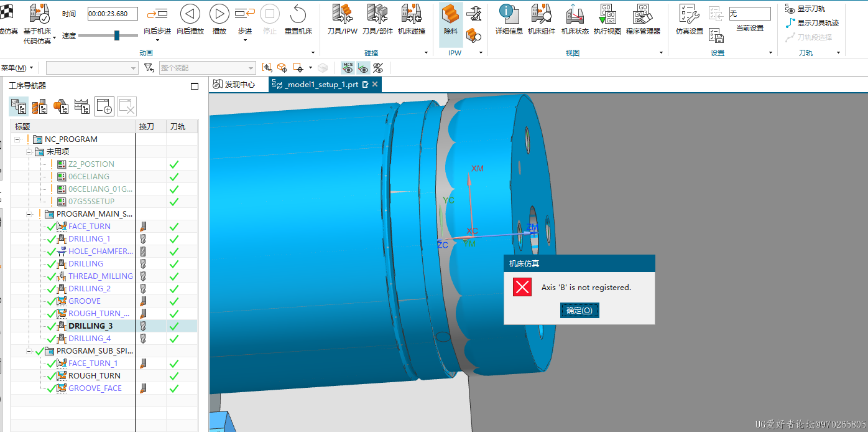Click the 当前设置 field showing 无
Screen dimensions: 868x432
(750, 14)
